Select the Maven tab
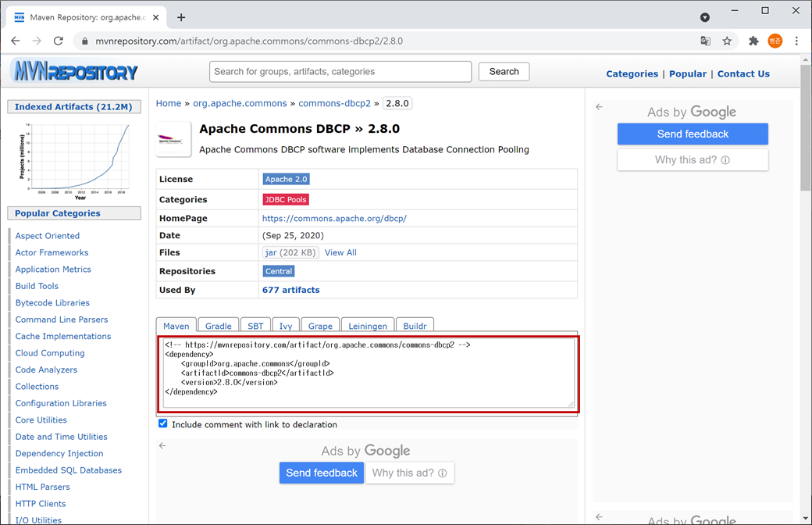Viewport: 812px width, 525px height. point(176,326)
